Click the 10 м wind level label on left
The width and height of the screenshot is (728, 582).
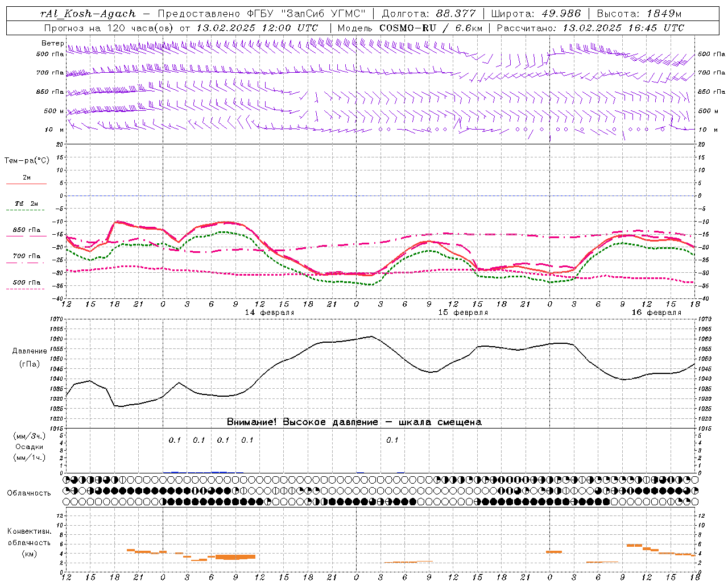(x=55, y=130)
